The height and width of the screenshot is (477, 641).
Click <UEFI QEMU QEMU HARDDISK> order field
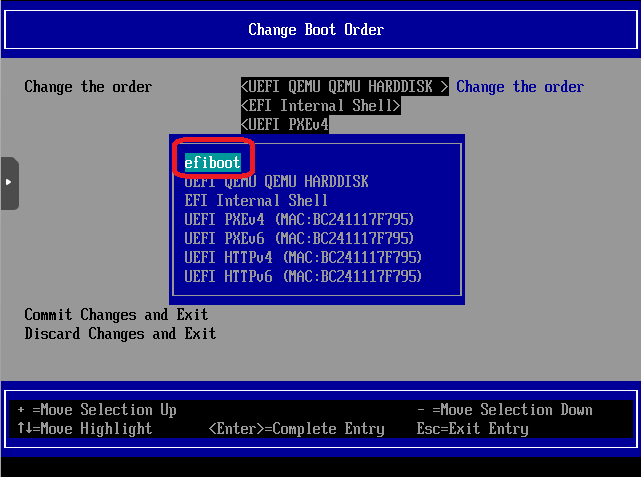pos(345,87)
